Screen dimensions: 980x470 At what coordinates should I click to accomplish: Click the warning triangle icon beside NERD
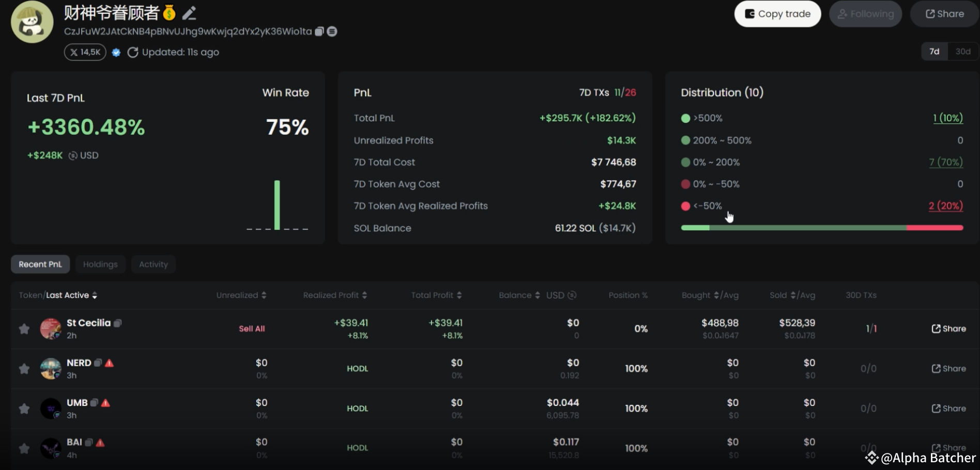(109, 363)
